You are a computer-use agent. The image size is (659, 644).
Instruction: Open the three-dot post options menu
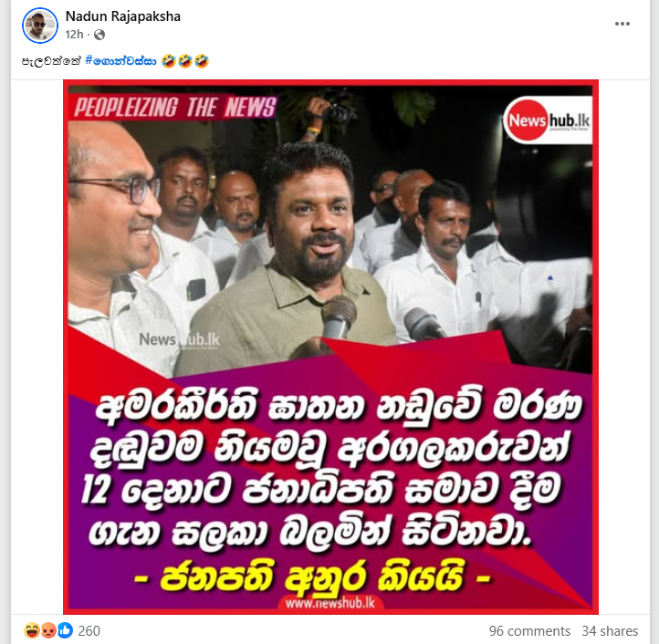tap(622, 24)
